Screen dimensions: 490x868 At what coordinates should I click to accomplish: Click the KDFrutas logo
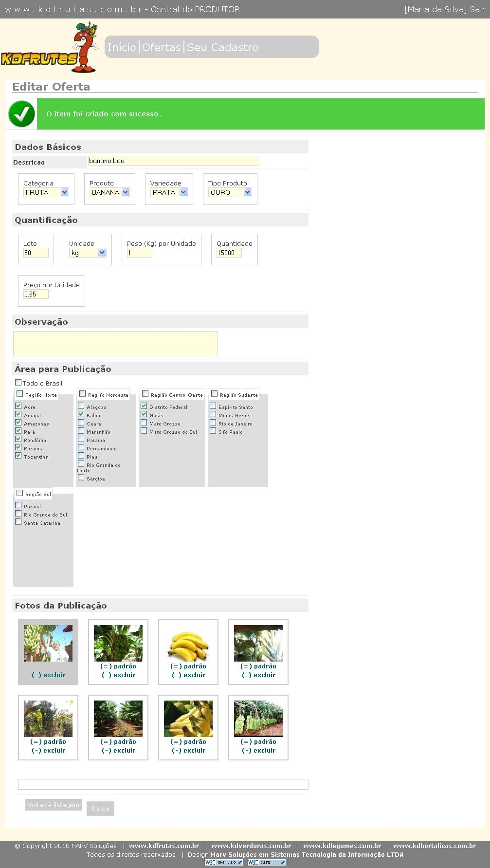point(49,49)
